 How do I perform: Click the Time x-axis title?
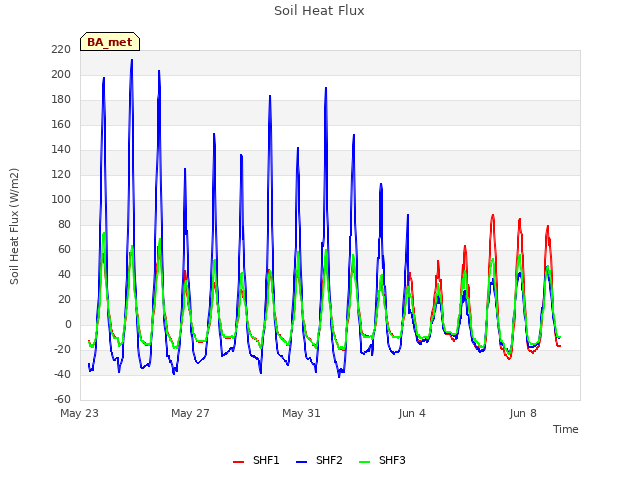[565, 429]
